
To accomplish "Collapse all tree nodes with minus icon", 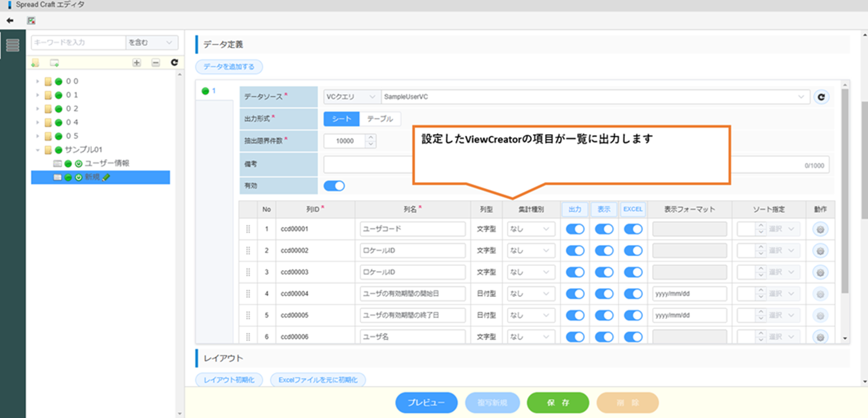I will (156, 63).
